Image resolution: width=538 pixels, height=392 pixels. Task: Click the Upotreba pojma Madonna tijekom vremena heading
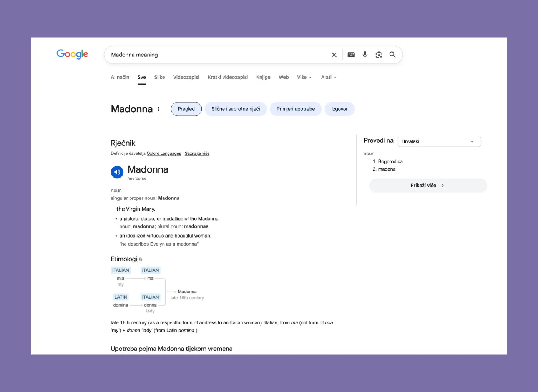[171, 349]
